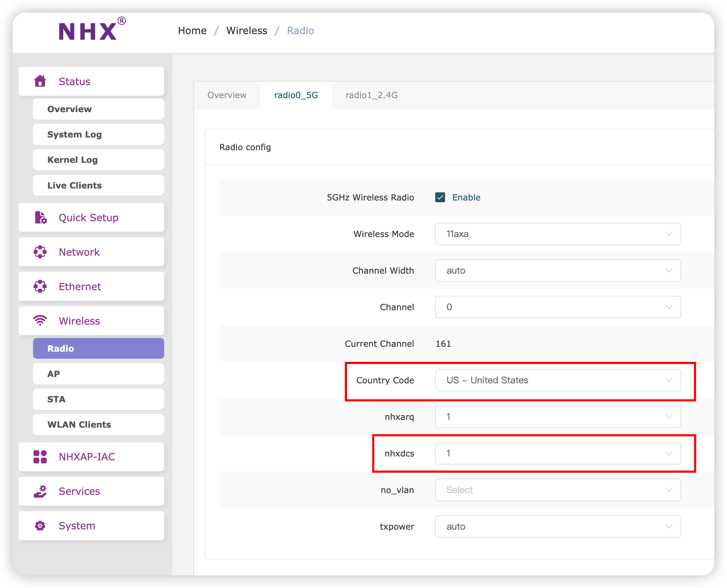Go to Home breadcrumb link
The height and width of the screenshot is (588, 727).
(x=192, y=31)
